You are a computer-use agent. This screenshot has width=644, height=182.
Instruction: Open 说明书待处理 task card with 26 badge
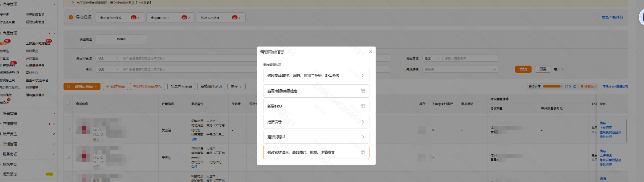[221, 18]
